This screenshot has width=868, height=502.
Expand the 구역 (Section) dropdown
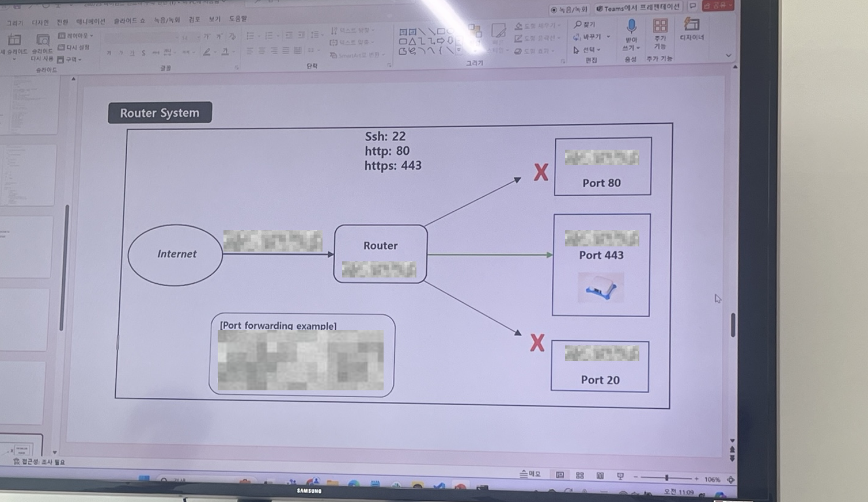pos(69,59)
